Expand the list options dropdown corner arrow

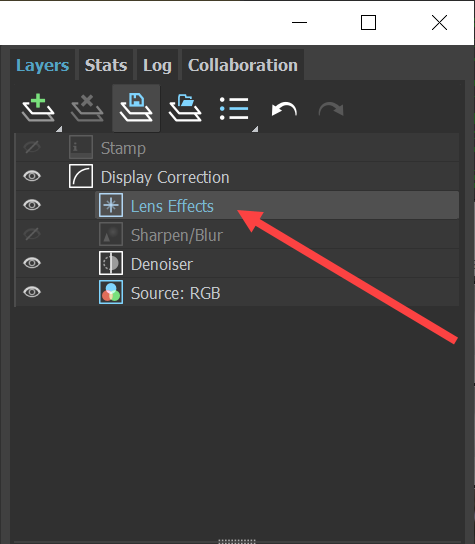(x=255, y=129)
